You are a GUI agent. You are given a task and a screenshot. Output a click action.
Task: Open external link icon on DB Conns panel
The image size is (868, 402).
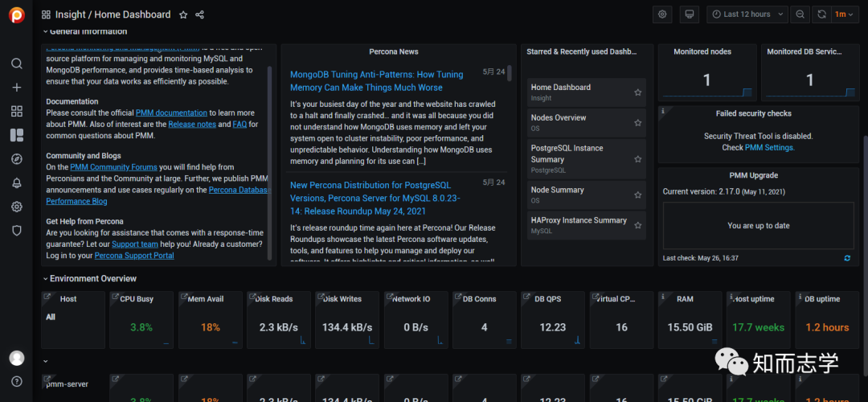(x=459, y=297)
